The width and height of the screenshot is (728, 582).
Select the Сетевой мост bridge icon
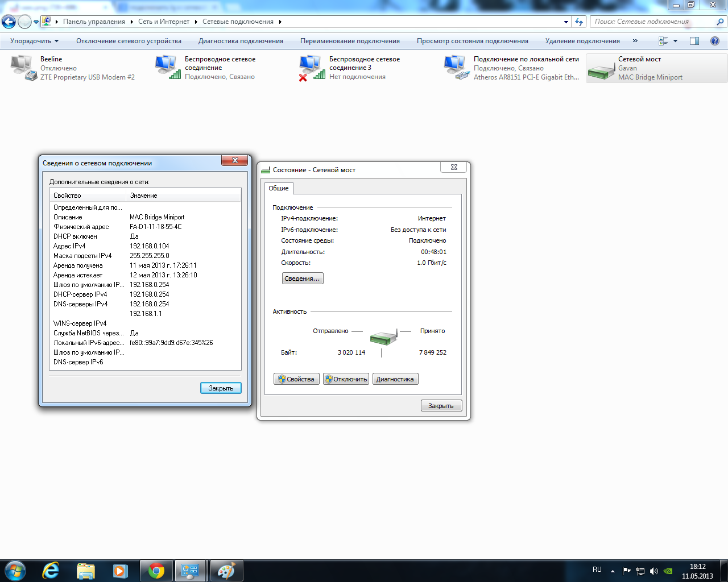click(602, 72)
